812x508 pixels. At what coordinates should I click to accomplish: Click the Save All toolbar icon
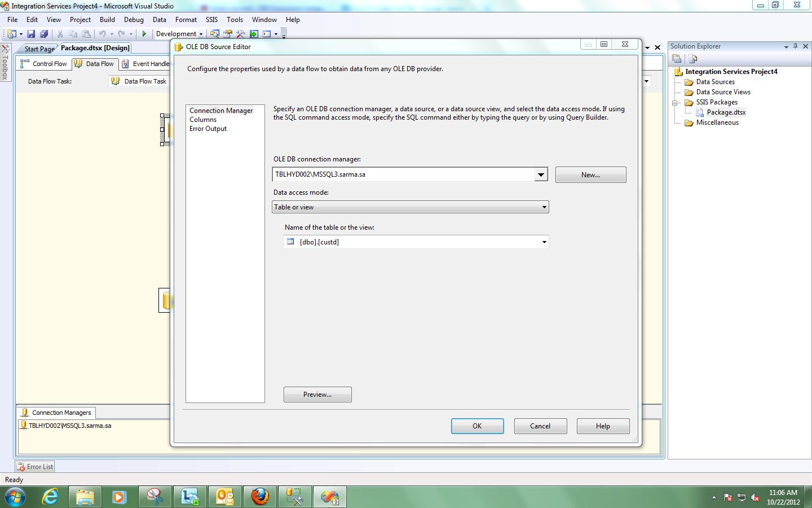coord(44,34)
